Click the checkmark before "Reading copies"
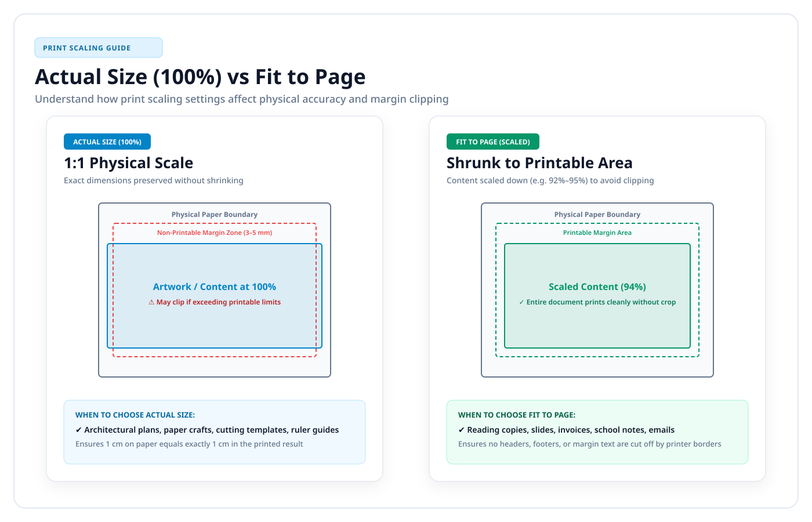812x522 pixels. (x=462, y=430)
